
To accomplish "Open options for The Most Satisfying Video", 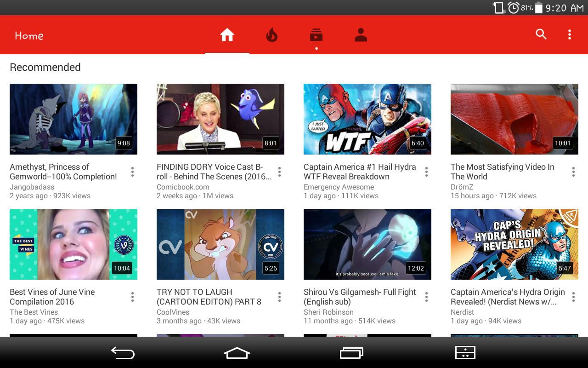I will pos(573,172).
